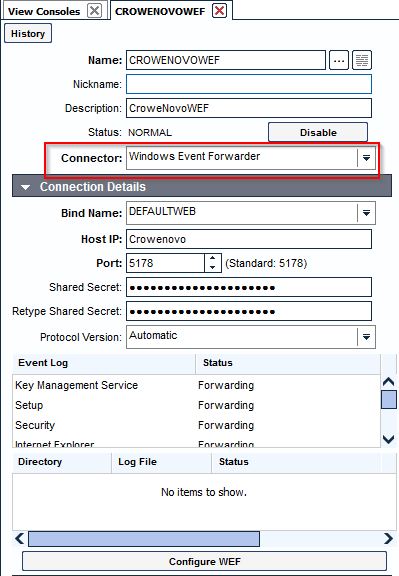Expand the Protocol Version dropdown

[366, 337]
